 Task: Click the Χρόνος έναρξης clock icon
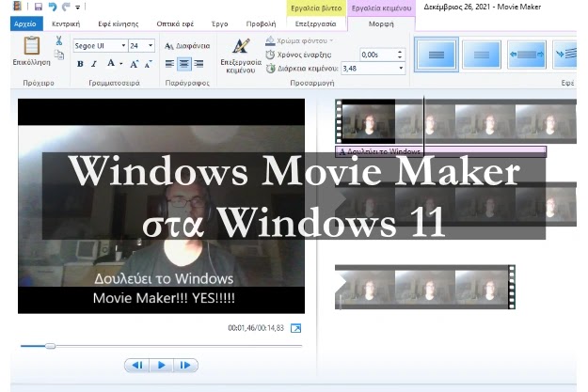point(270,55)
